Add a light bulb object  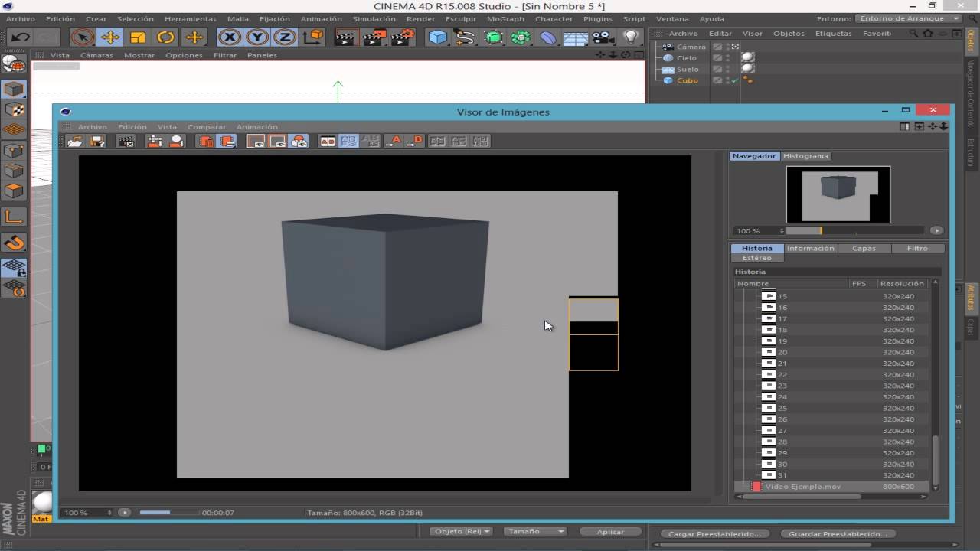[x=631, y=37]
